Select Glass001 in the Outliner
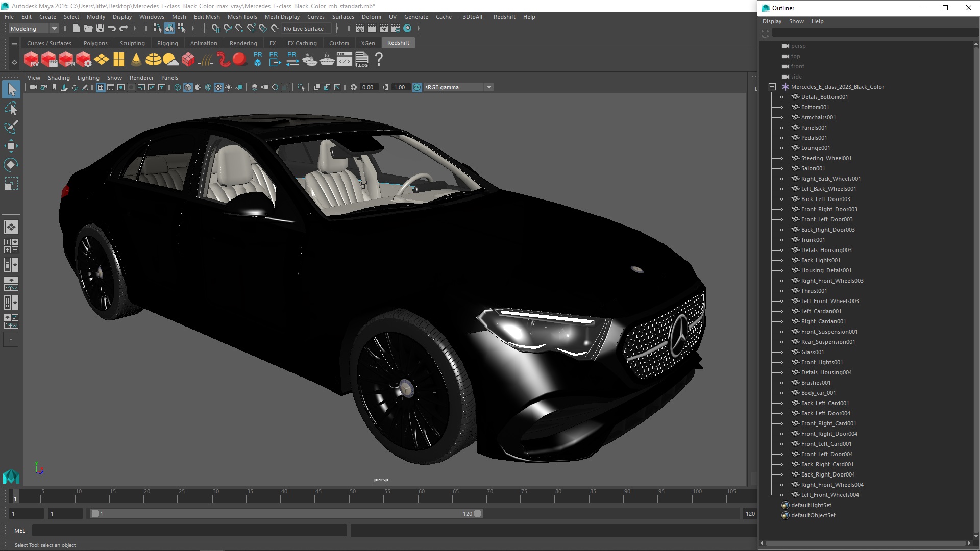 tap(813, 352)
